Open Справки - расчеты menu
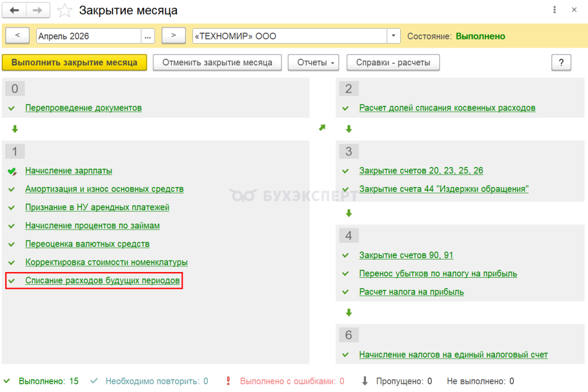 (x=393, y=63)
